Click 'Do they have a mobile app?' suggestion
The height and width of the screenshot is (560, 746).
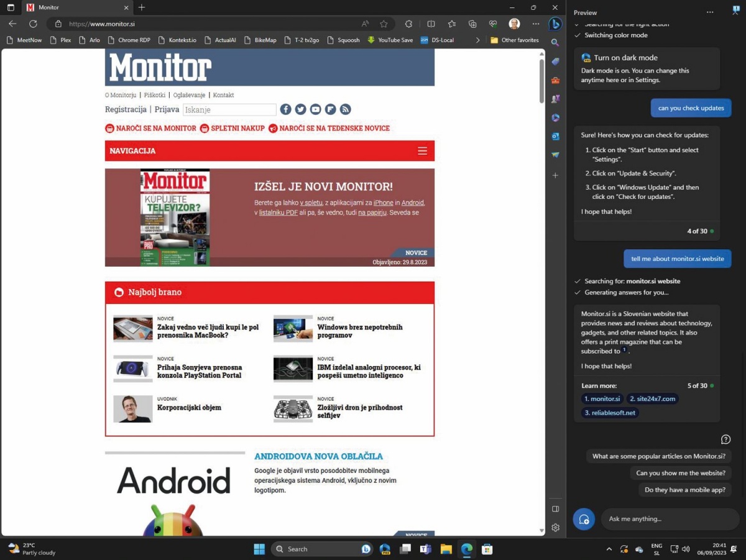pyautogui.click(x=685, y=490)
